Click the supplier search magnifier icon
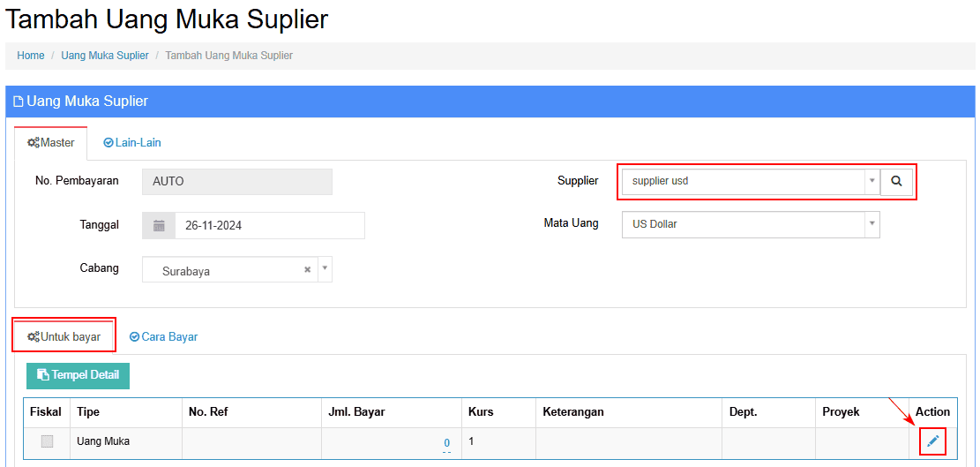The width and height of the screenshot is (980, 467). point(896,181)
